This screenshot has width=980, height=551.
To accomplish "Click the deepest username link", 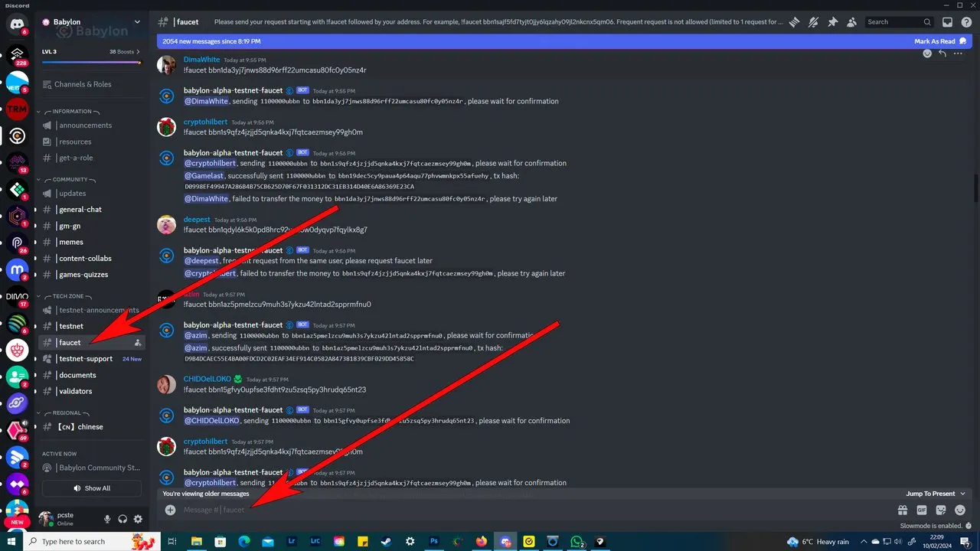I will 197,220.
